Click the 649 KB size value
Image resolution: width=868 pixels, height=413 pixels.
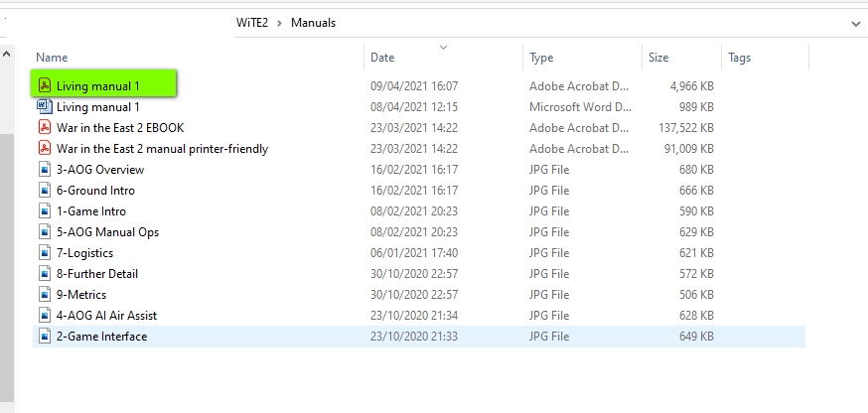click(696, 337)
